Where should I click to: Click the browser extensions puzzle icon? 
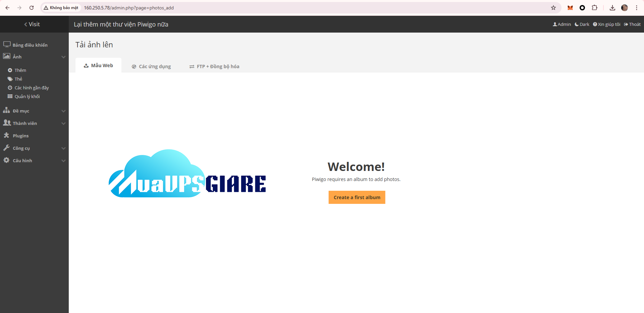[x=594, y=8]
